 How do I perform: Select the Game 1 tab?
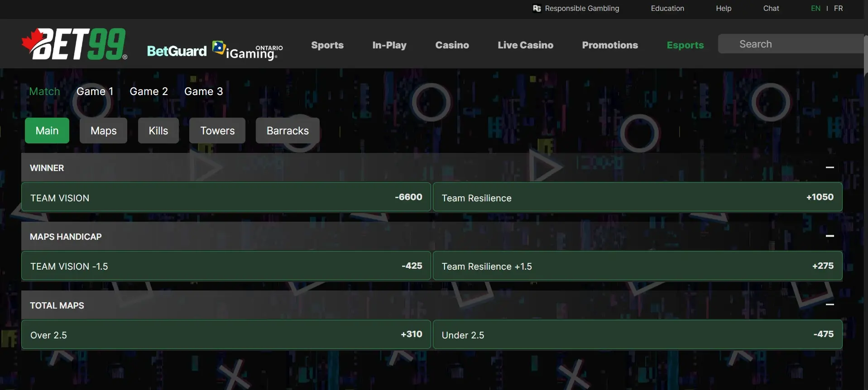coord(95,91)
